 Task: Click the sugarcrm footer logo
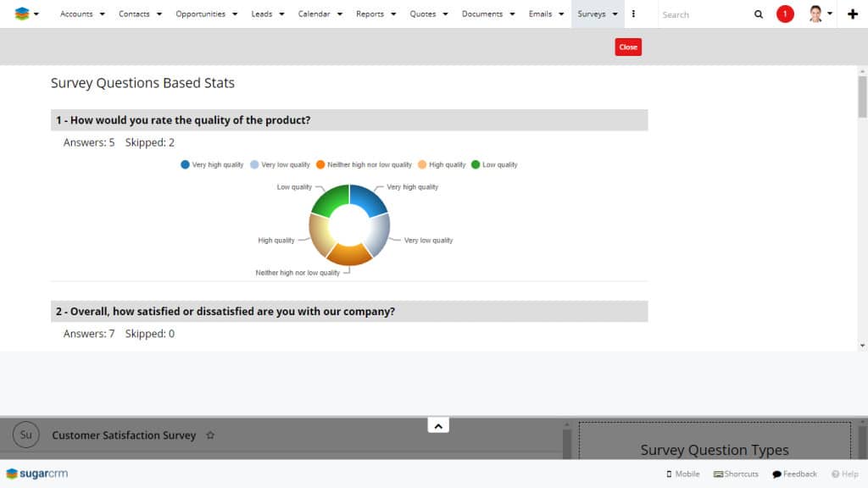[37, 474]
